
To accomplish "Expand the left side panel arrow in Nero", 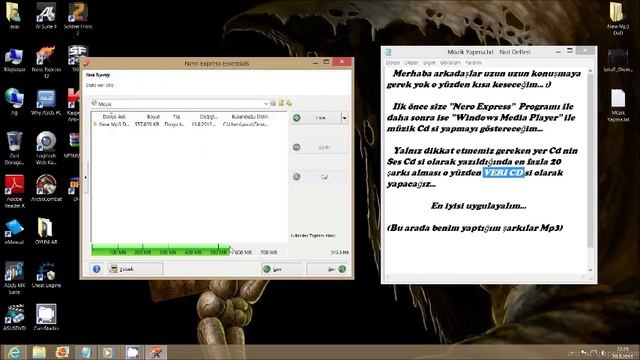I will 86,178.
